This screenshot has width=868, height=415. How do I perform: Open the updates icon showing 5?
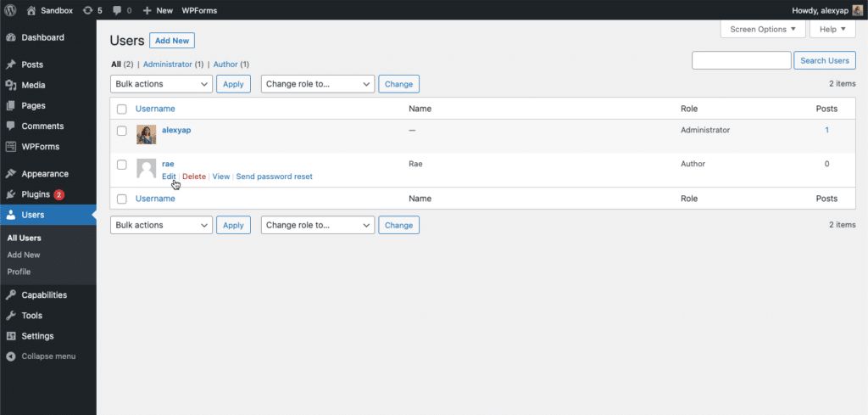87,10
